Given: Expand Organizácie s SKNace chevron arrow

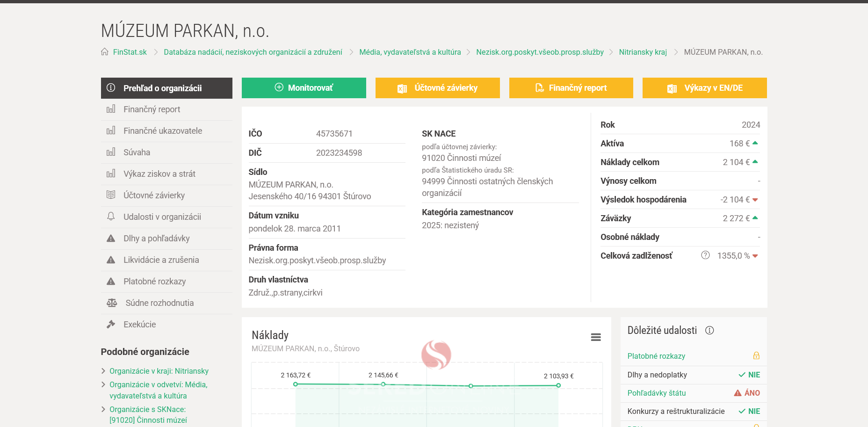Looking at the screenshot, I should pyautogui.click(x=103, y=410).
